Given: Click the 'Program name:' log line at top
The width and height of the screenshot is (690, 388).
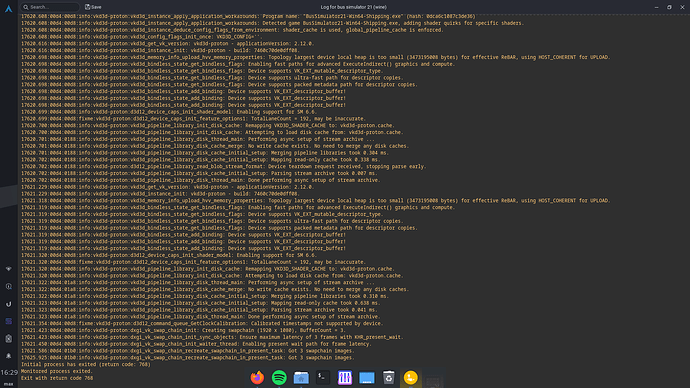Looking at the screenshot, I should pyautogui.click(x=248, y=17).
